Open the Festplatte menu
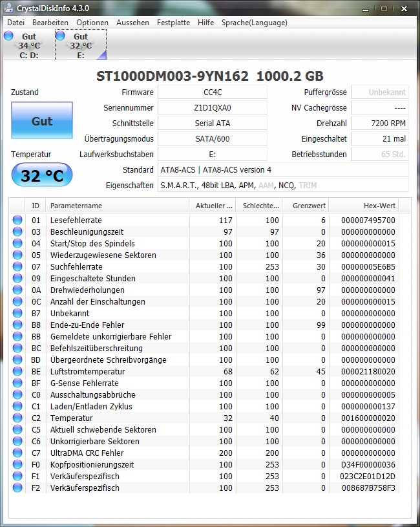Viewport: 420px width, 527px height. [173, 23]
